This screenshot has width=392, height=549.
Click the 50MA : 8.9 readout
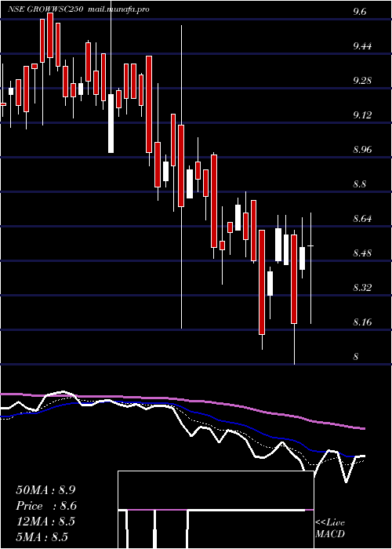[45, 490]
